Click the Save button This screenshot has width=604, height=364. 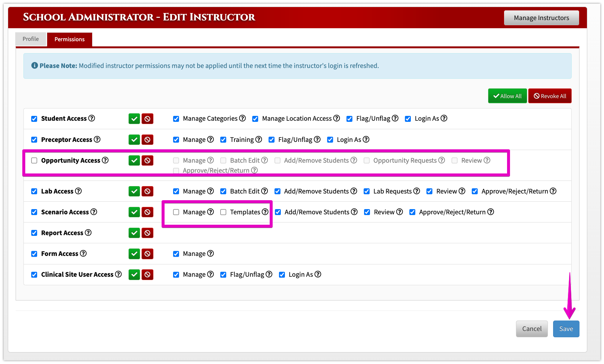(566, 329)
